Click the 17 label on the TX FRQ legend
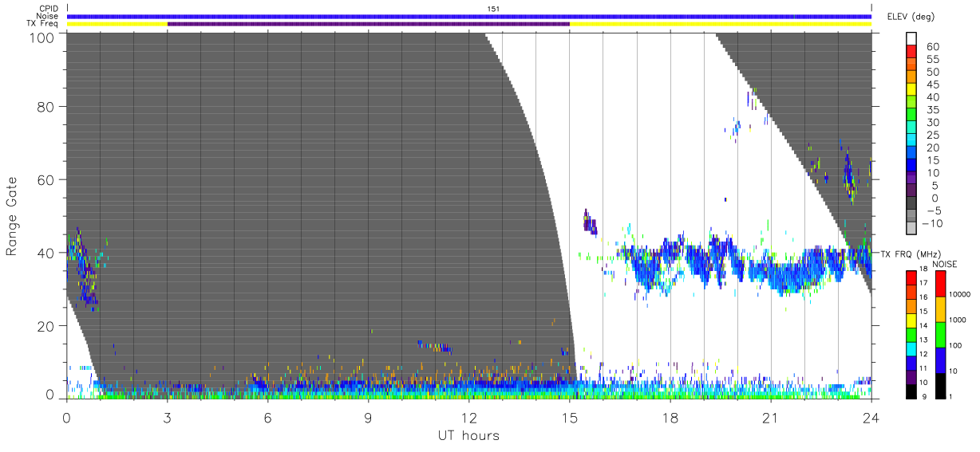980x452 pixels. point(925,284)
